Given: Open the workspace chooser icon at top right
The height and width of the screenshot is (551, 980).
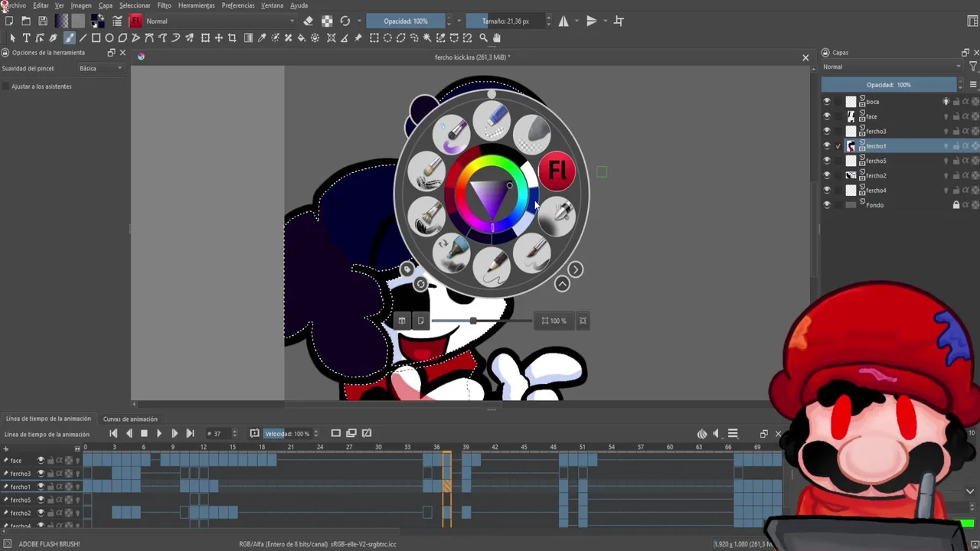Looking at the screenshot, I should [x=972, y=21].
